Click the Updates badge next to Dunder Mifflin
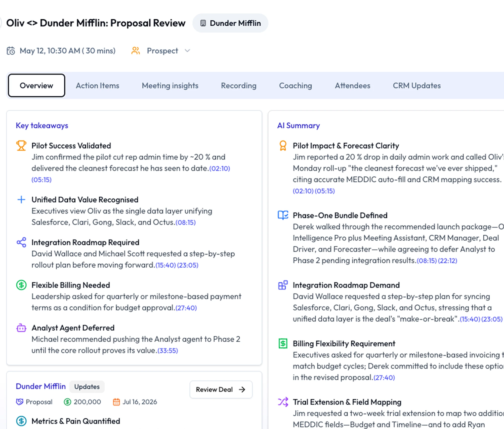 pos(87,387)
